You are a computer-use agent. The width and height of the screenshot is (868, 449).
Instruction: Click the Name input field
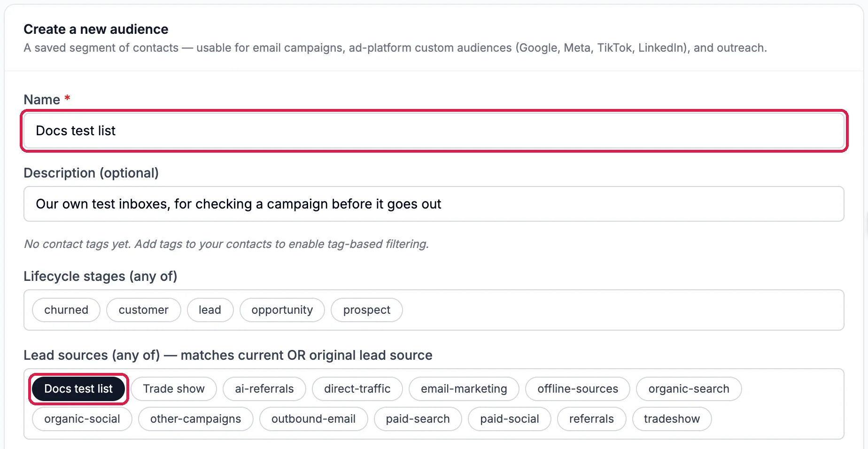pyautogui.click(x=434, y=131)
